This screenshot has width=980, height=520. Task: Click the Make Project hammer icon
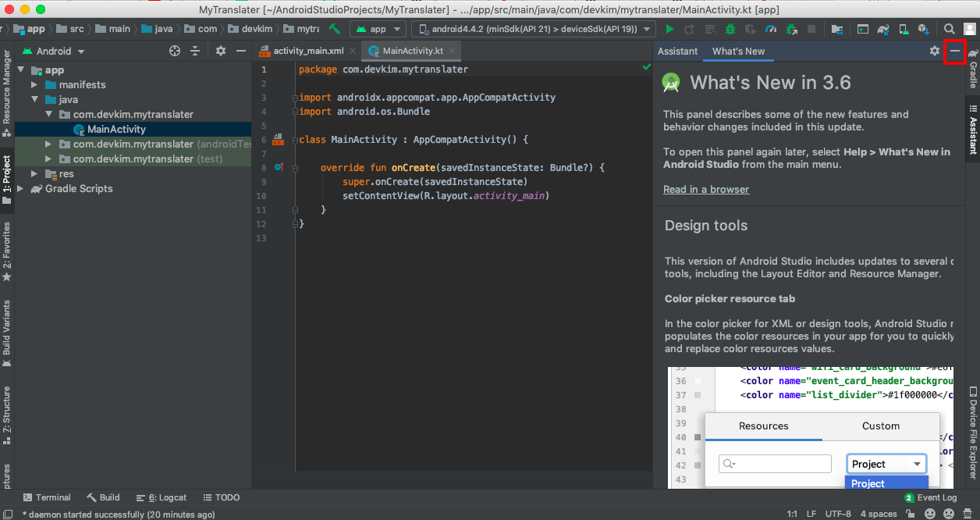click(x=334, y=29)
